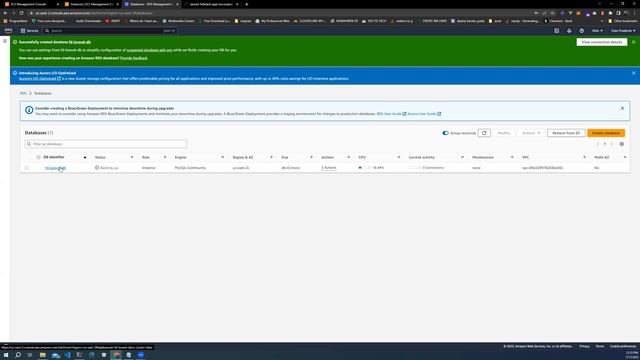Open the CloudShell icon in the header
This screenshot has height=360, width=640.
(x=556, y=31)
